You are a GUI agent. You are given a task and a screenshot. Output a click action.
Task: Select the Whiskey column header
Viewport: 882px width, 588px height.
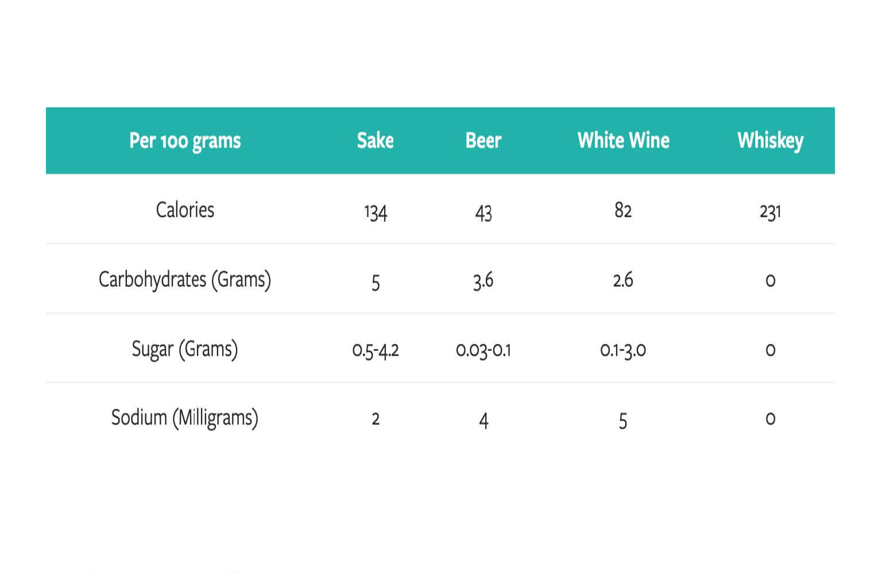[x=770, y=141]
